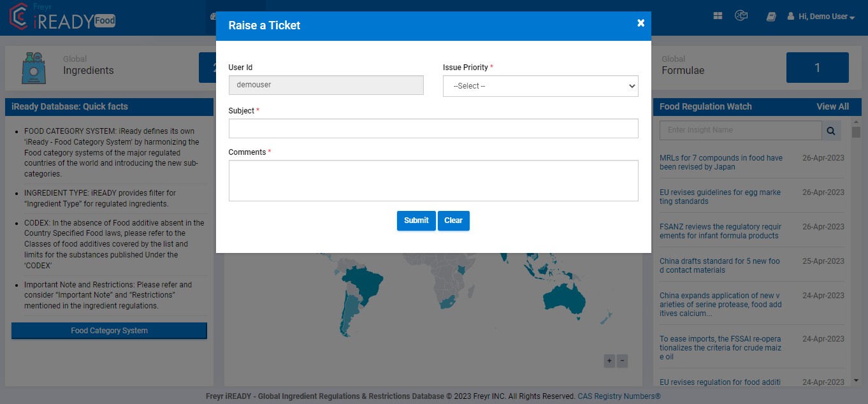Zoom in the map with plus button

[x=609, y=361]
